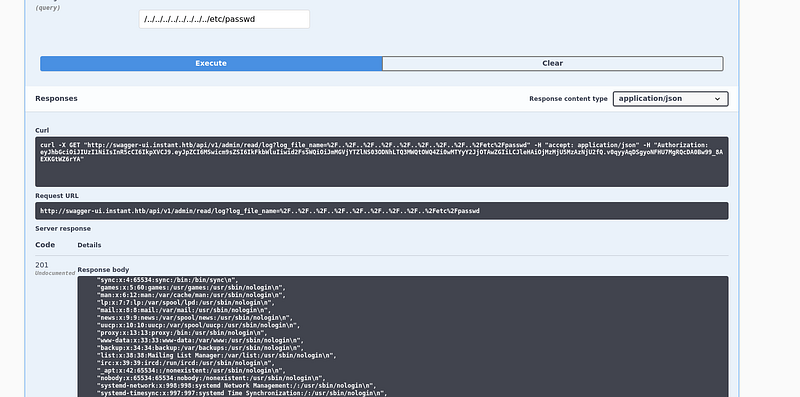800x397 pixels.
Task: Click the systemd-timesync line in response
Action: (x=242, y=393)
